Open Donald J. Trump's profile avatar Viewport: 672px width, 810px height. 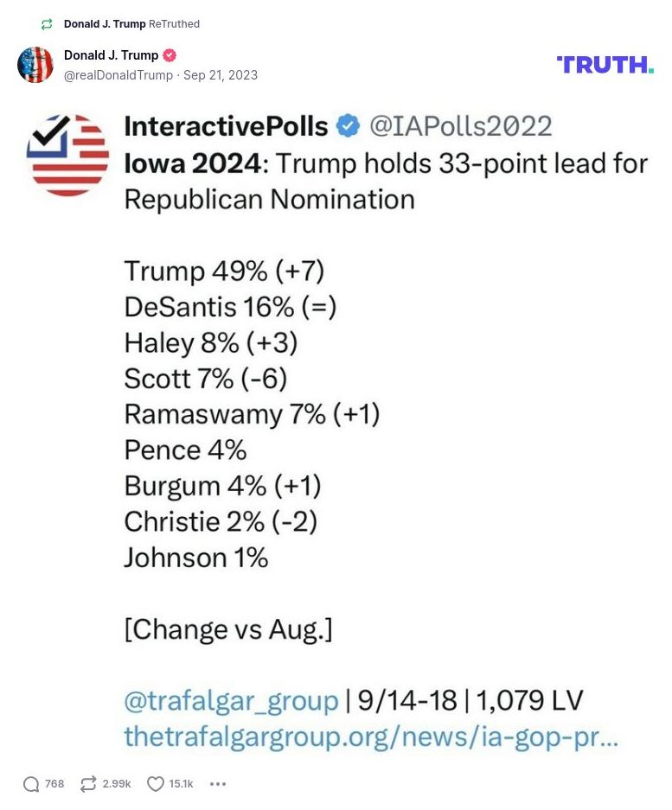pos(35,64)
